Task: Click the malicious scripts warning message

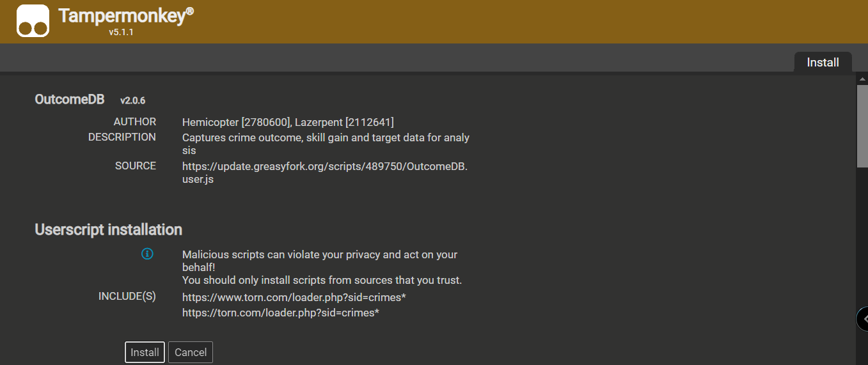Action: pyautogui.click(x=322, y=267)
